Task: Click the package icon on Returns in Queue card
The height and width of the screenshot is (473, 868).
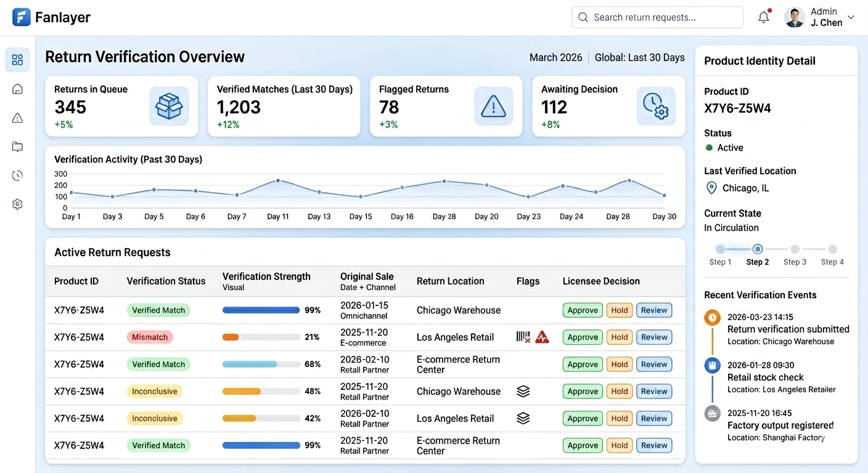Action: [x=168, y=106]
